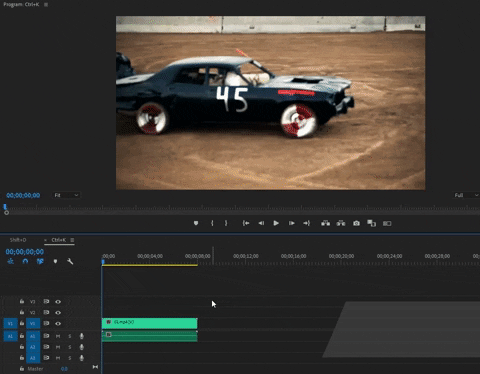Toggle V3 sync lock
This screenshot has width=480, height=374.
pos(46,301)
